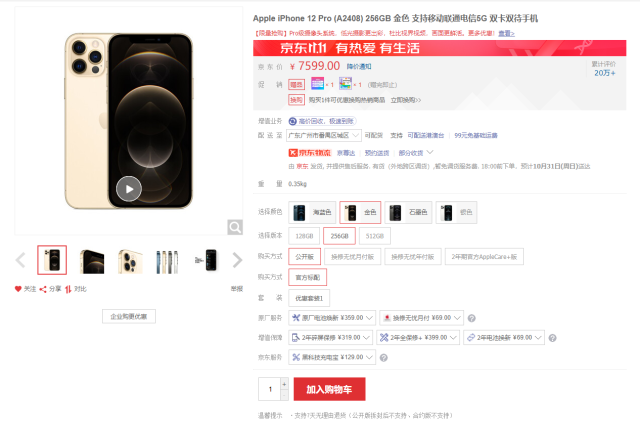Select the 海蓝色 color option
This screenshot has height=426, width=640.
312,212
